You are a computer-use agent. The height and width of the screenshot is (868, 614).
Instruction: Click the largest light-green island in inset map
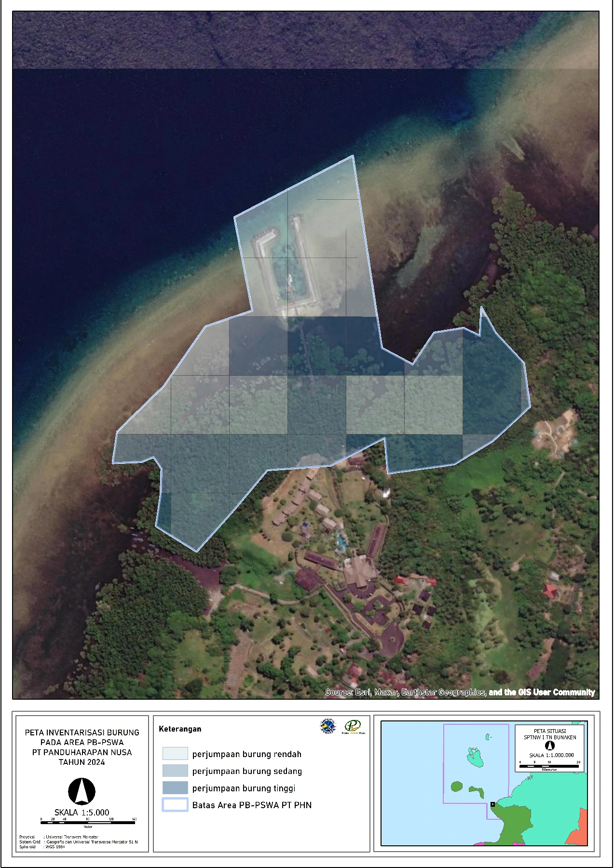point(476,757)
